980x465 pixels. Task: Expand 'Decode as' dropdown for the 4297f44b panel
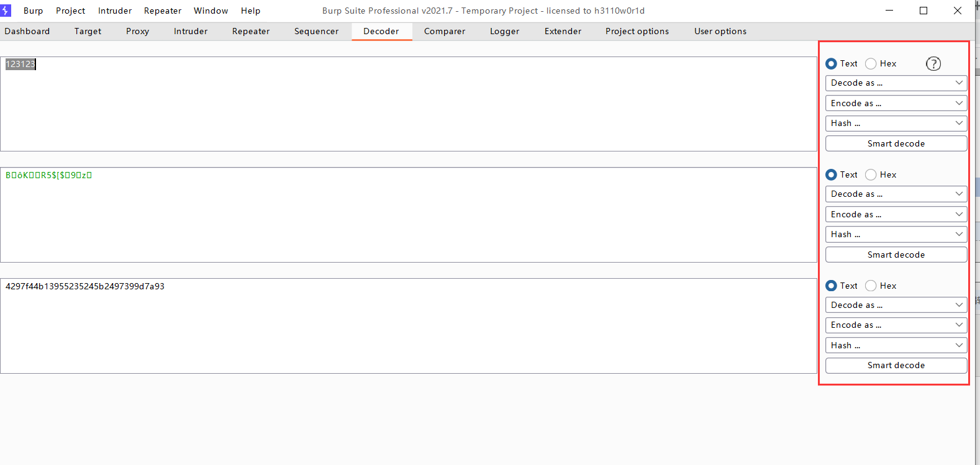click(896, 305)
